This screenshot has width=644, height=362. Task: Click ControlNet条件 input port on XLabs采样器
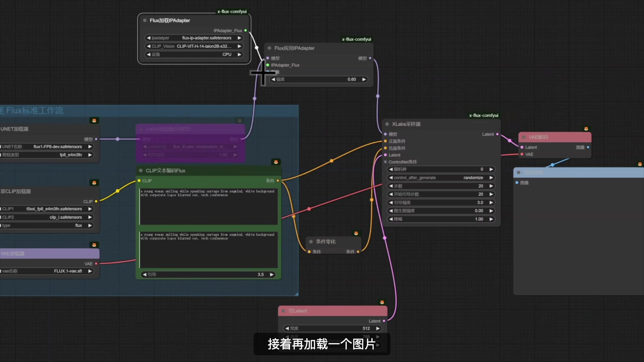385,162
